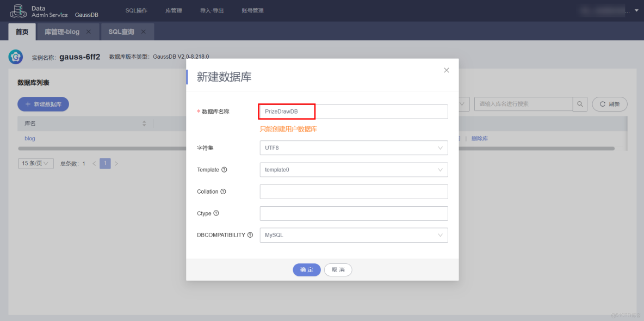Open the 15 条/页 page size dropdown
644x321 pixels.
pos(35,163)
